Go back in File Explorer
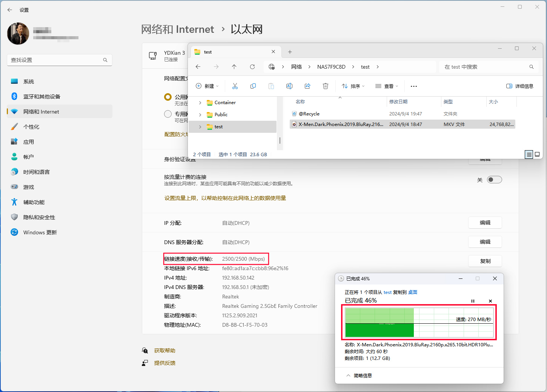 198,67
